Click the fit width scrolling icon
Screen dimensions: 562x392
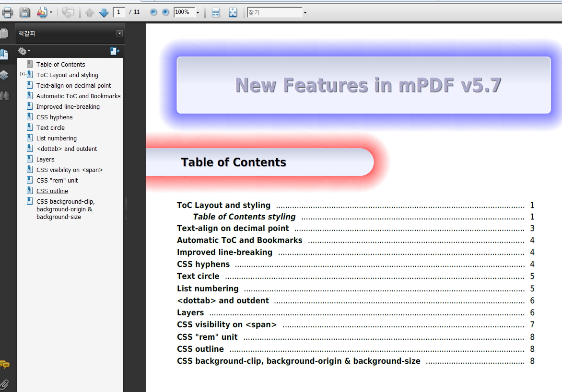tap(215, 12)
